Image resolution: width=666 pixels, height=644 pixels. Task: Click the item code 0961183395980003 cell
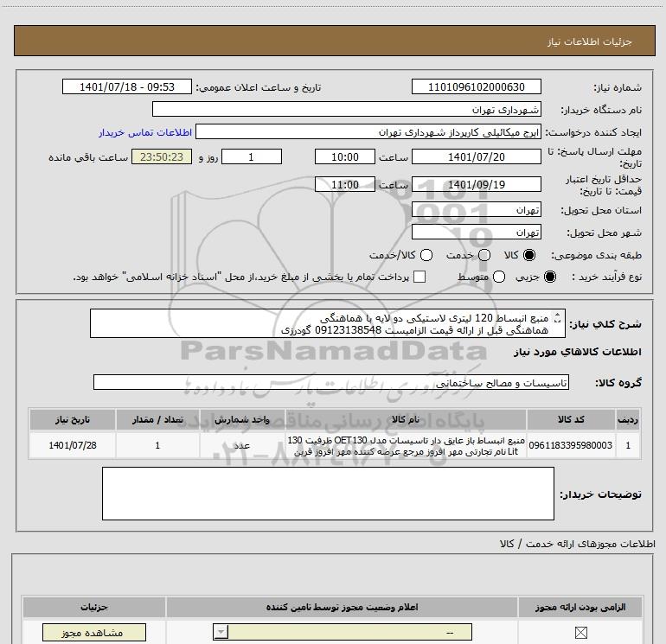tap(571, 445)
